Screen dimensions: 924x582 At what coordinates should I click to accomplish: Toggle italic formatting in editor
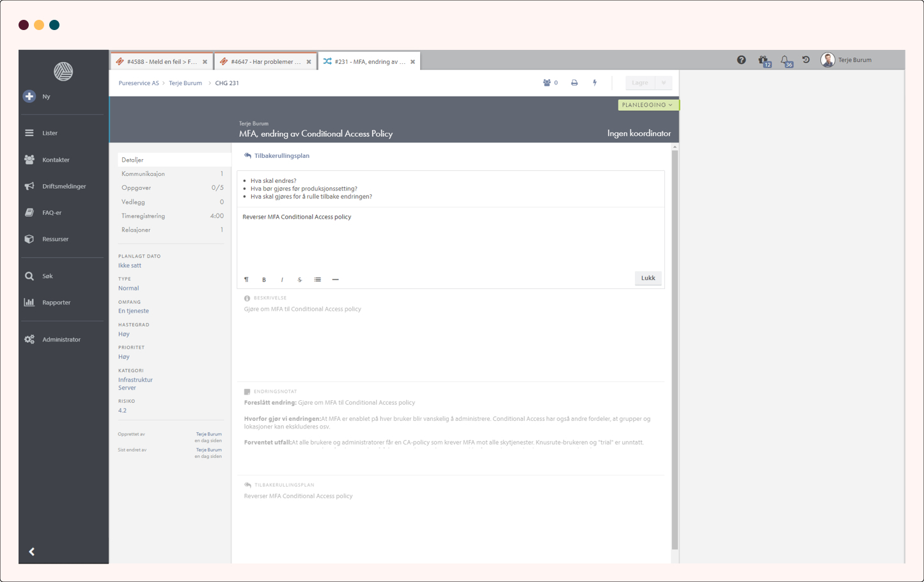[282, 279]
